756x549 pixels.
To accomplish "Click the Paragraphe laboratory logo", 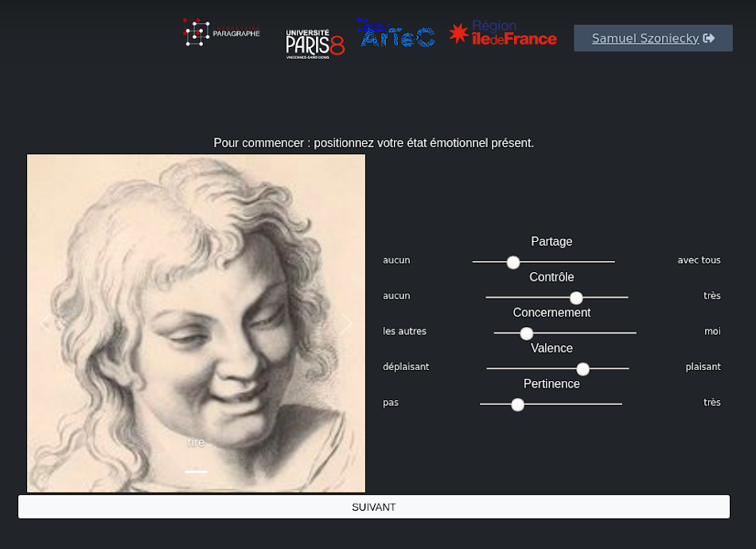I will pyautogui.click(x=220, y=33).
